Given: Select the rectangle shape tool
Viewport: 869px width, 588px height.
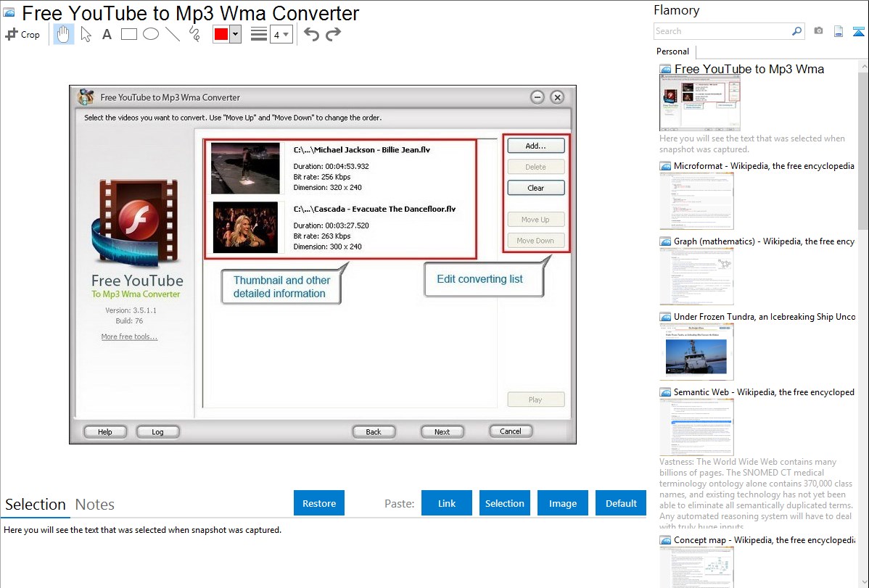Looking at the screenshot, I should tap(128, 34).
